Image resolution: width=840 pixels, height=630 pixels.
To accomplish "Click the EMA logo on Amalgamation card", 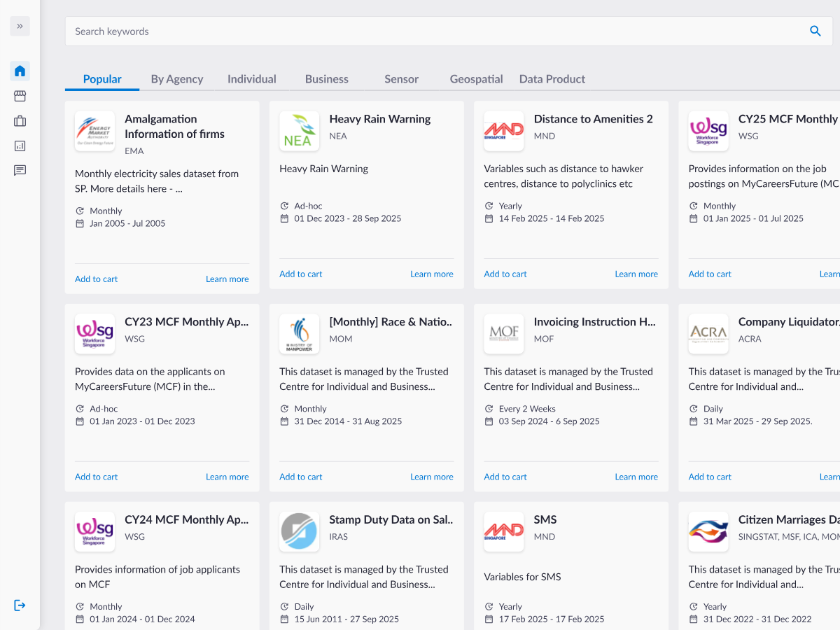I will point(95,132).
